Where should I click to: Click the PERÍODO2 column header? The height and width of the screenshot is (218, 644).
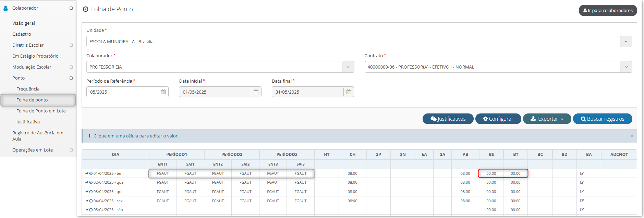[232, 155]
